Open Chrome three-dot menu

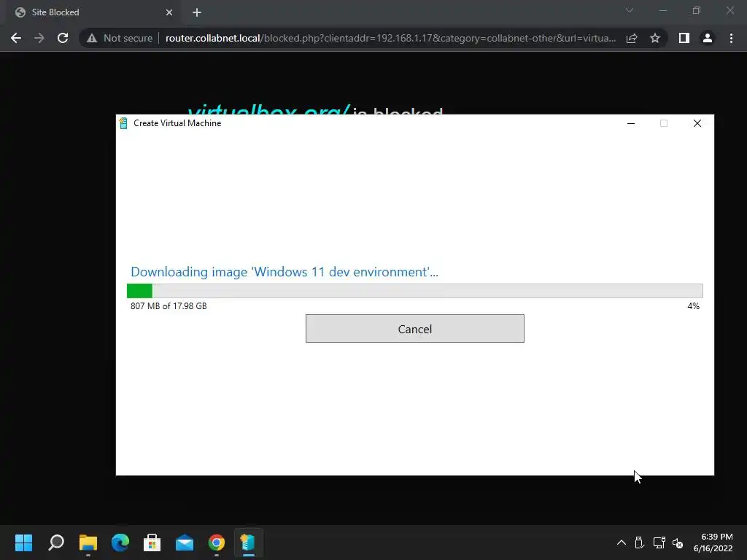[x=731, y=38]
